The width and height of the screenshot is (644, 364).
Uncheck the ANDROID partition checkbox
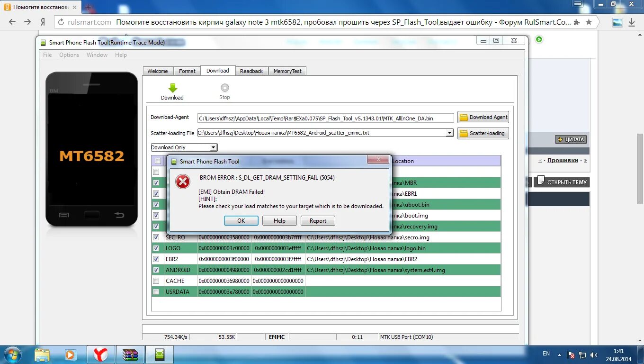(156, 270)
